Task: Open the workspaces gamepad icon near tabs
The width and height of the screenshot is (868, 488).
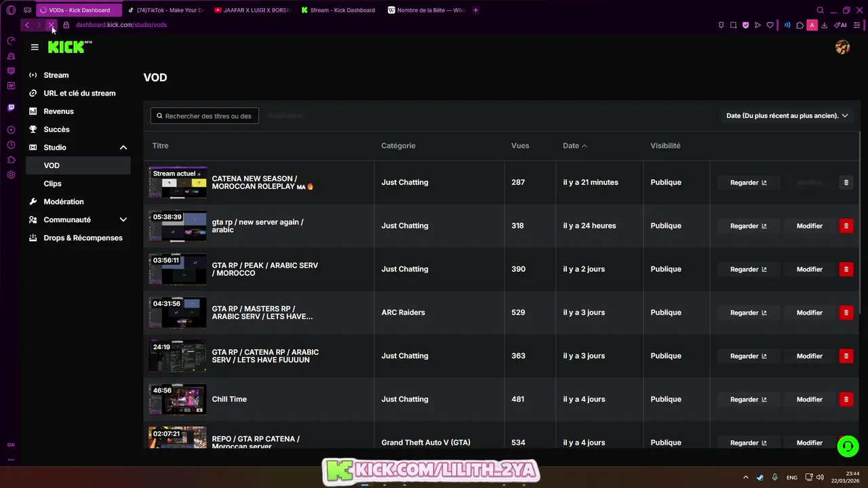Action: (x=27, y=10)
